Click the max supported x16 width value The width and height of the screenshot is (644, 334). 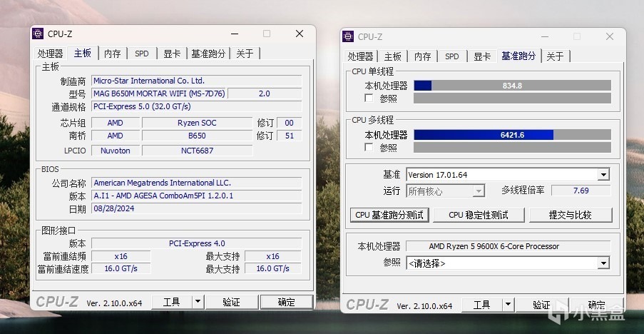coord(272,256)
